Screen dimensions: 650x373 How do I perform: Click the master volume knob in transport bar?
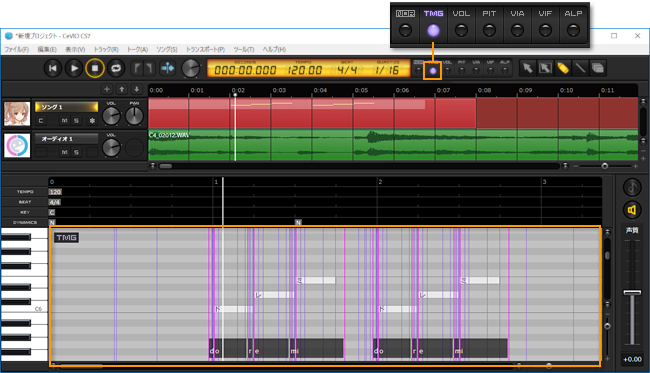(x=191, y=68)
